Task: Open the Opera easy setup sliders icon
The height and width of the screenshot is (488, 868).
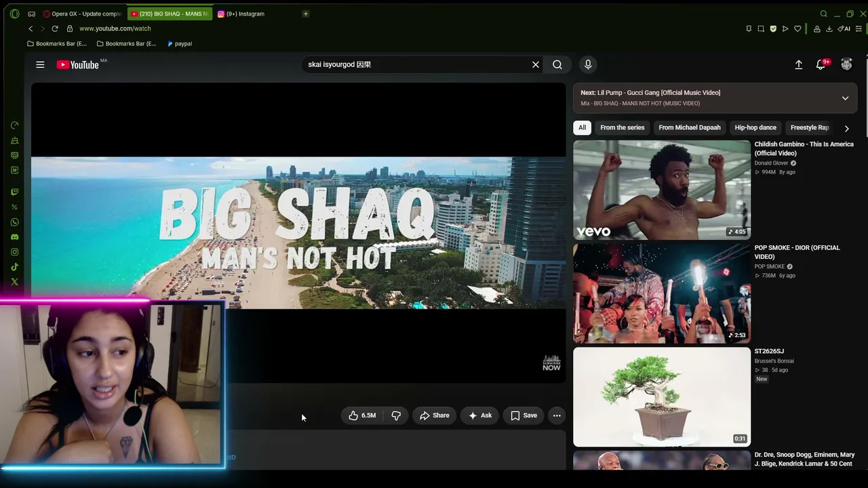Action: (x=859, y=28)
